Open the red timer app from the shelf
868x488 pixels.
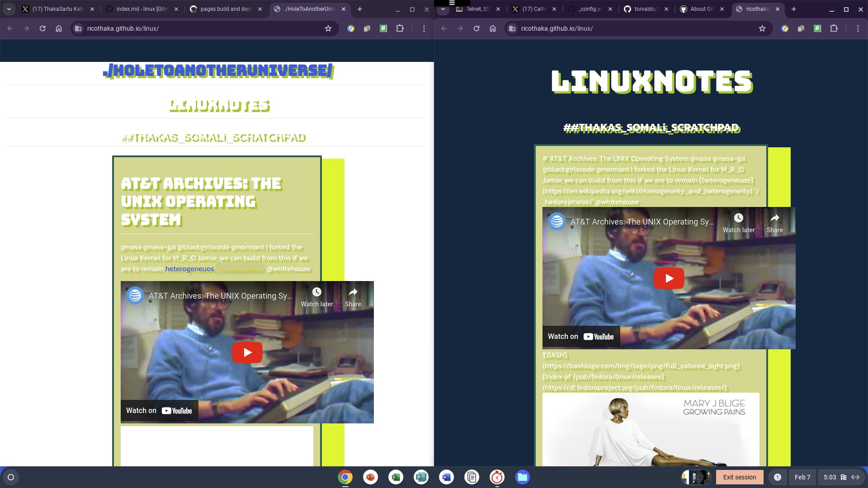click(497, 477)
